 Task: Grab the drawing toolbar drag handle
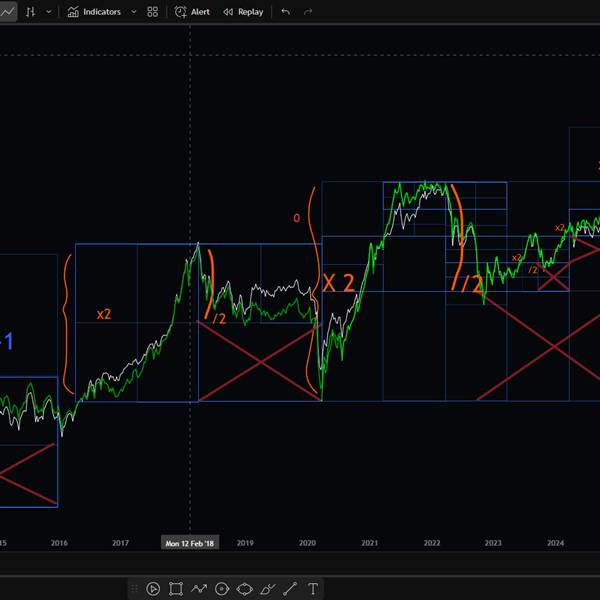coord(134,589)
